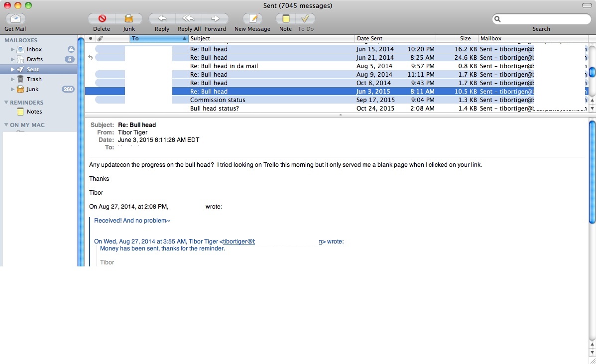The height and width of the screenshot is (364, 596).
Task: Expand the Drafts mailbox disclosure triangle
Action: (13, 60)
